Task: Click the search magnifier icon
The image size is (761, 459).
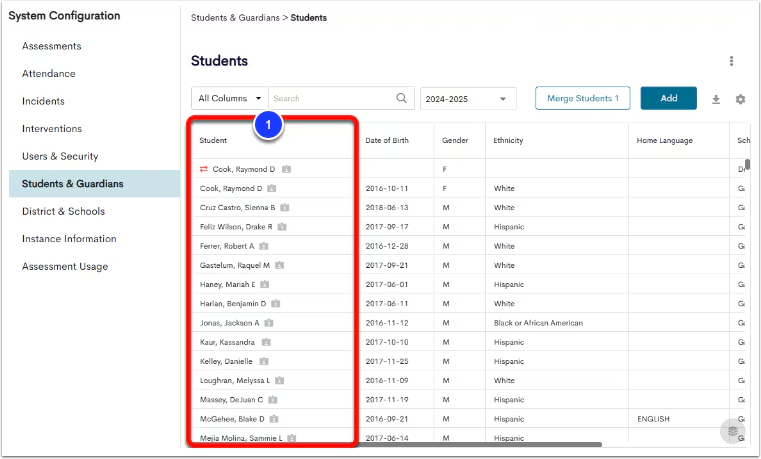Action: pyautogui.click(x=401, y=98)
